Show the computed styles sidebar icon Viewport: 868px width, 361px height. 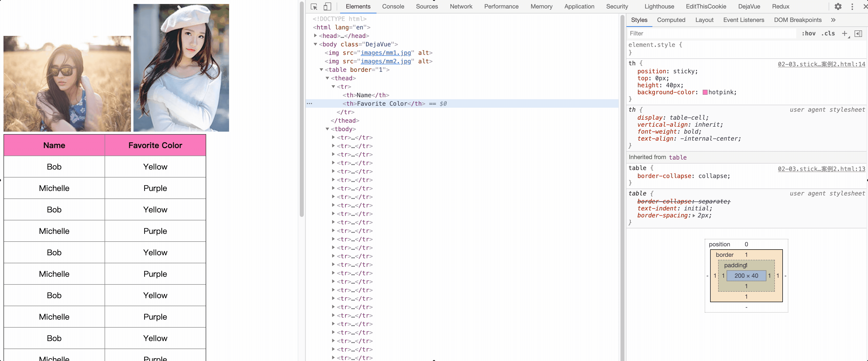point(858,33)
